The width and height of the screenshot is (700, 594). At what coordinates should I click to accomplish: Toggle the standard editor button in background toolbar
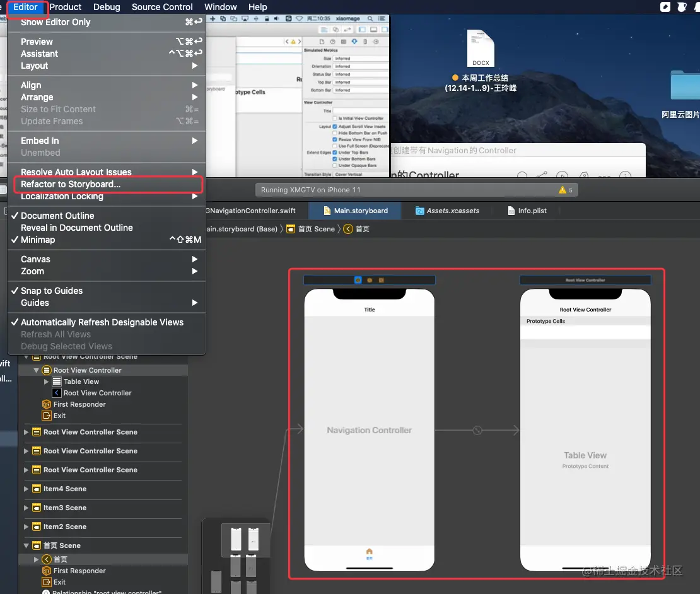[324, 30]
